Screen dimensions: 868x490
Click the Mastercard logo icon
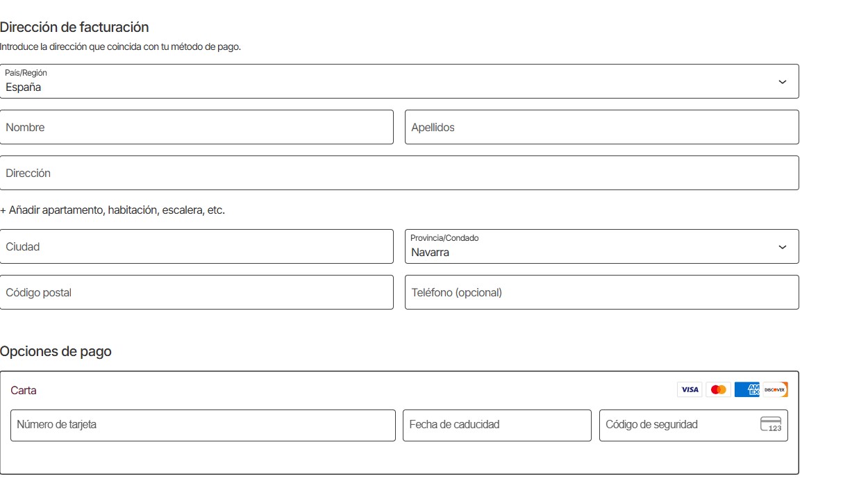tap(718, 389)
